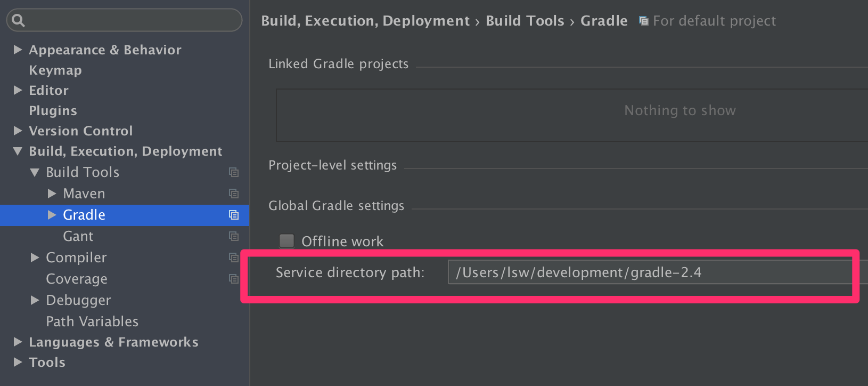
Task: Click project-level icon beside Maven
Action: click(234, 194)
